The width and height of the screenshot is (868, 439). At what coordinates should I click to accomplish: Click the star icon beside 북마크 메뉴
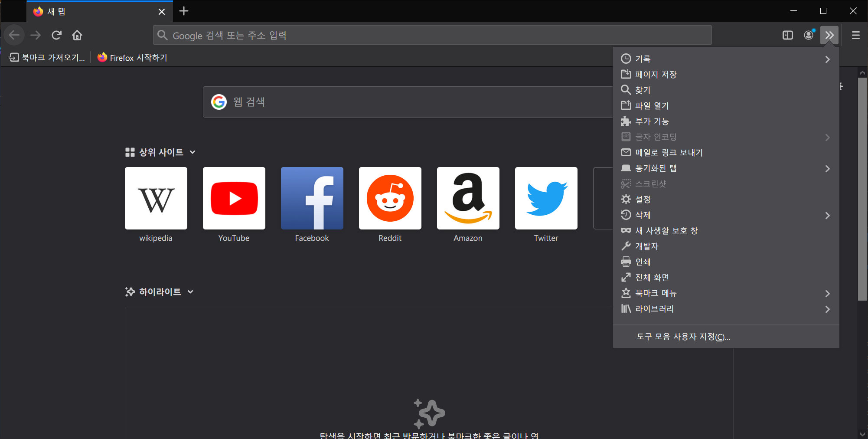pyautogui.click(x=626, y=293)
